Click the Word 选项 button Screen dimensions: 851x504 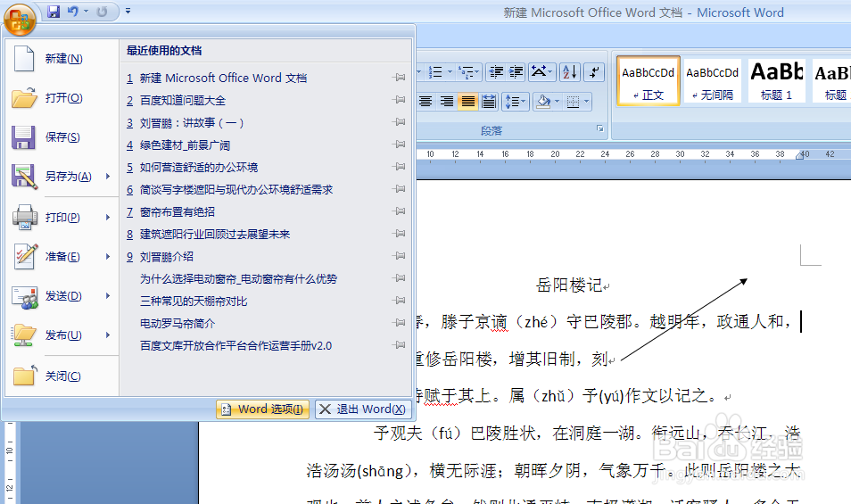pos(262,409)
